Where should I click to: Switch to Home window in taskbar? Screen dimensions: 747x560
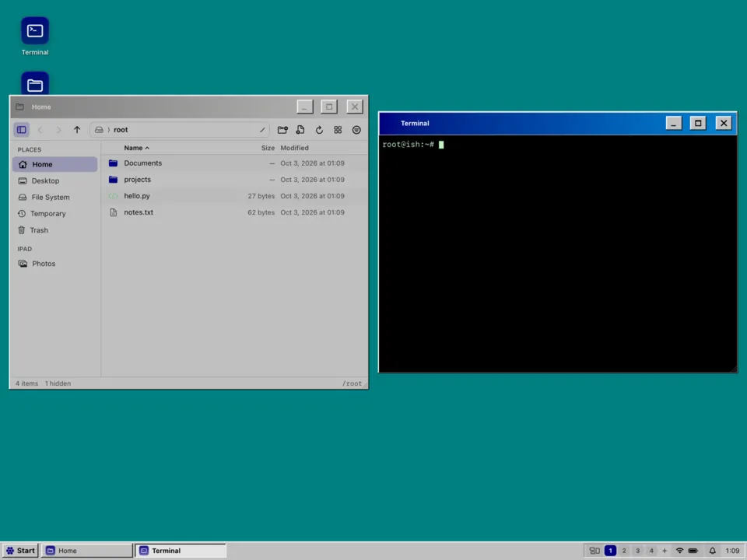tap(86, 551)
